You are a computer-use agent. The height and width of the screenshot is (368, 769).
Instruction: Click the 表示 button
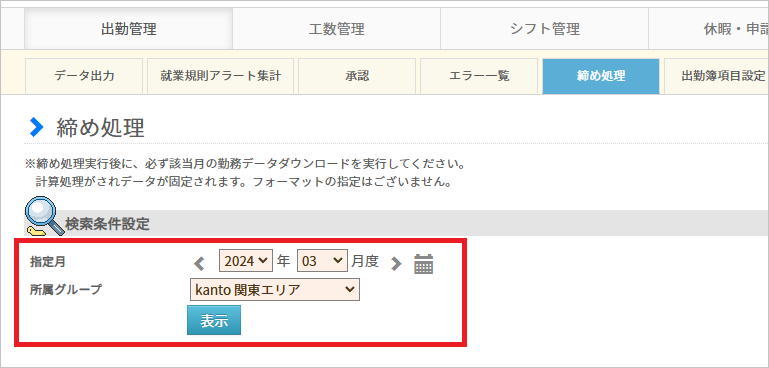(x=214, y=320)
